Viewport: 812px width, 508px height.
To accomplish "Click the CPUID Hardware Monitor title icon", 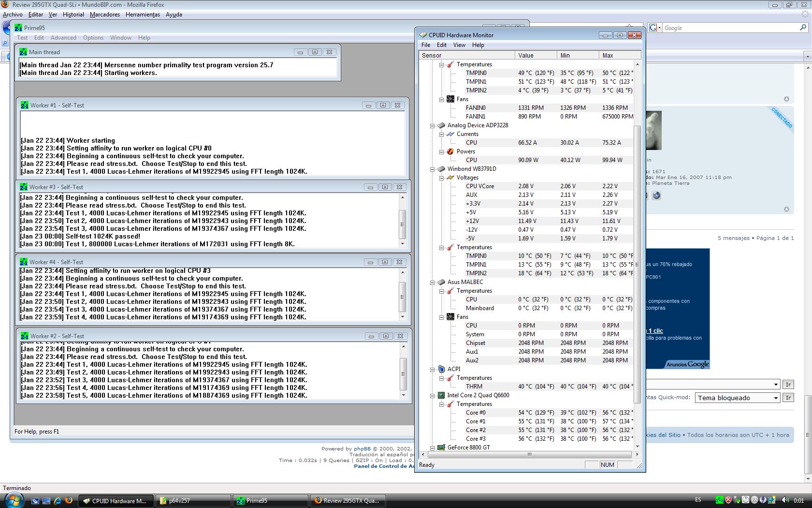I will click(x=423, y=35).
